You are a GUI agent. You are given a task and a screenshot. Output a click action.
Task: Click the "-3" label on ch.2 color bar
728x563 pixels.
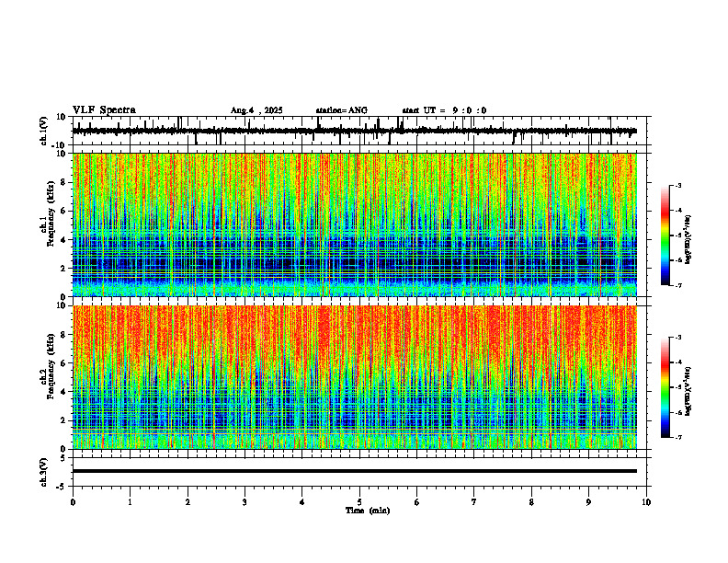click(x=678, y=338)
